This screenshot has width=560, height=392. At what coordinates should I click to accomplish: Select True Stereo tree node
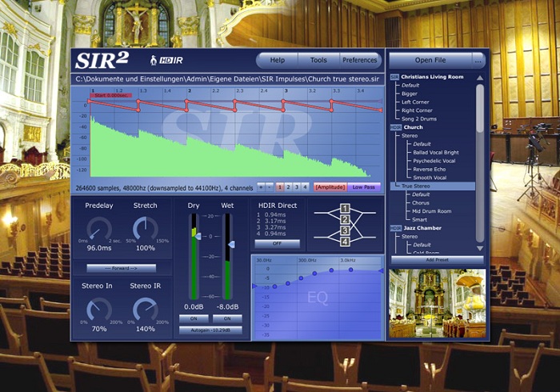416,186
